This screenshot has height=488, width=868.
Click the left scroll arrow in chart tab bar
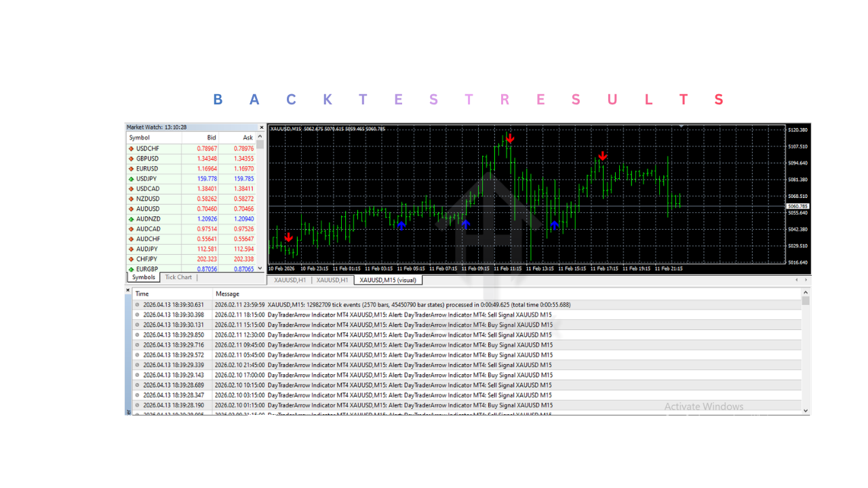796,279
